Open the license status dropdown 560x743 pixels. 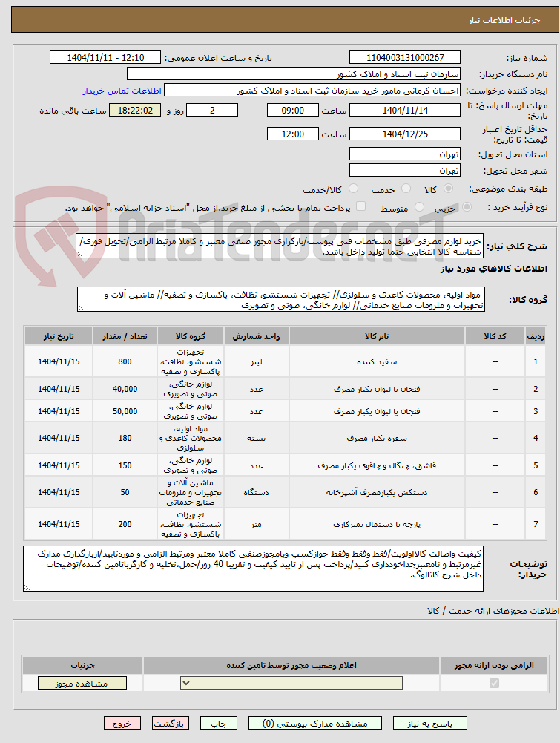pyautogui.click(x=291, y=683)
